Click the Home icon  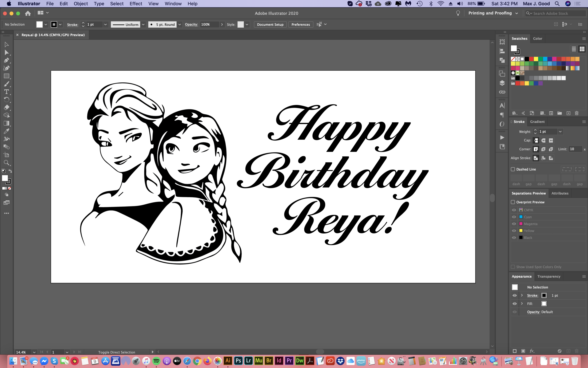pyautogui.click(x=28, y=13)
